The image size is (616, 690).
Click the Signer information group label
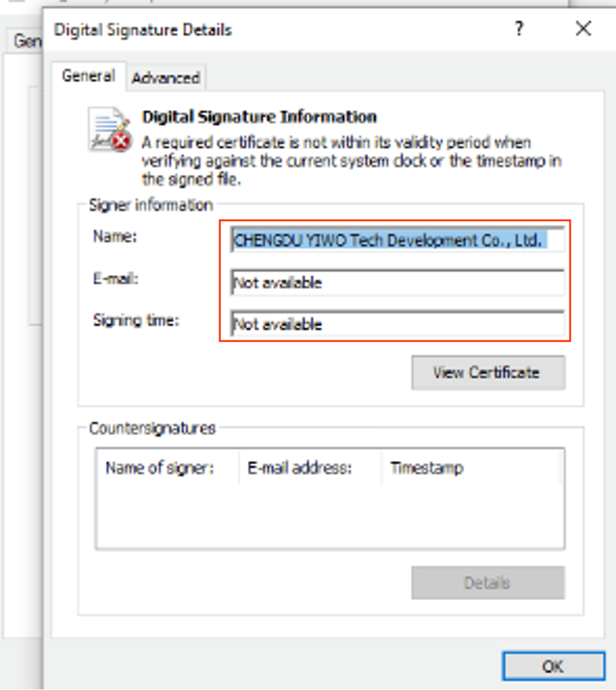tap(151, 205)
